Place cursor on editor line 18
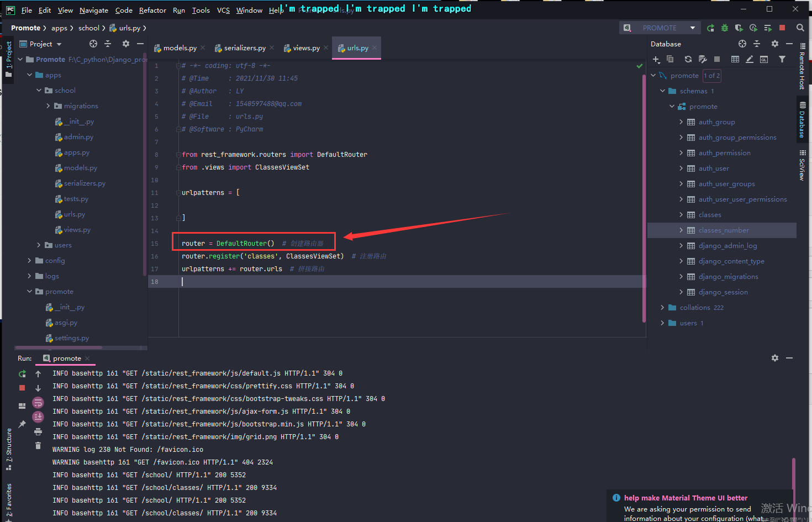This screenshot has height=522, width=812. tap(397, 281)
